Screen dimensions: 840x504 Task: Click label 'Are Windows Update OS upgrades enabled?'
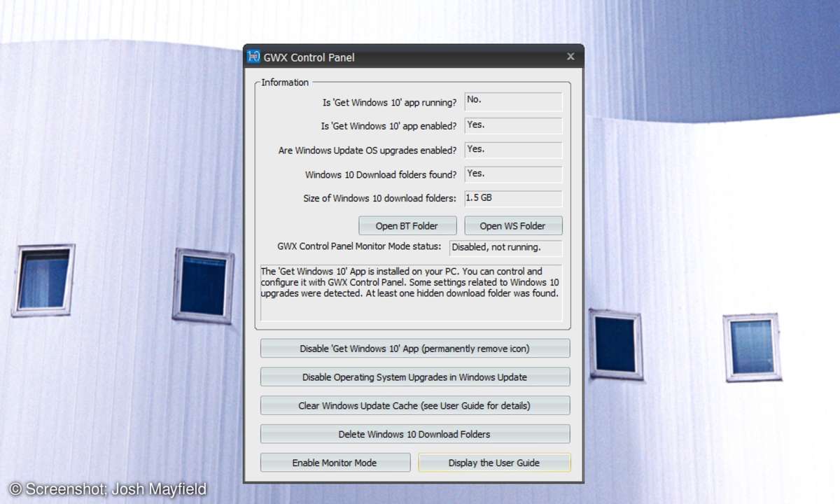click(367, 150)
